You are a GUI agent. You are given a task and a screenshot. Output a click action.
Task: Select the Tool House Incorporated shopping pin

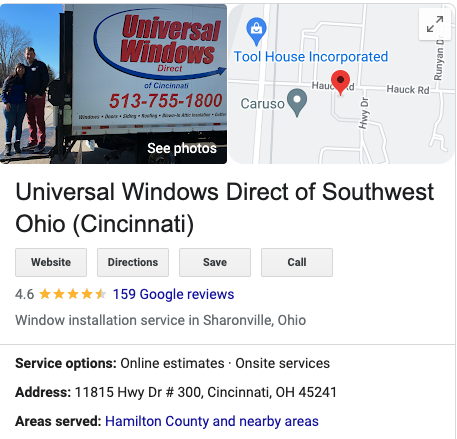(x=256, y=31)
